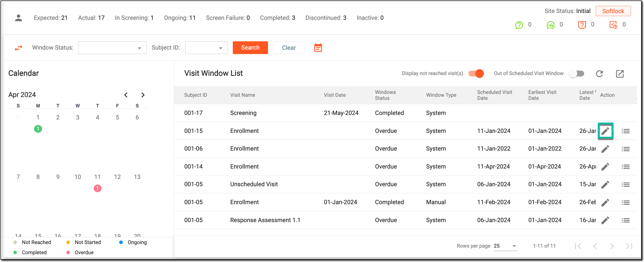The height and width of the screenshot is (262, 644).
Task: Click the In Screening: 1 summary count
Action: [x=134, y=18]
